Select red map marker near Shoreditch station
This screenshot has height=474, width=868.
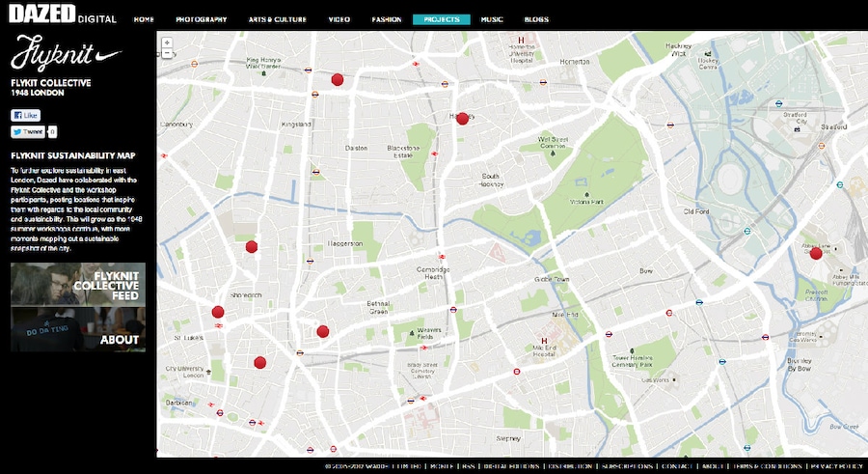218,312
